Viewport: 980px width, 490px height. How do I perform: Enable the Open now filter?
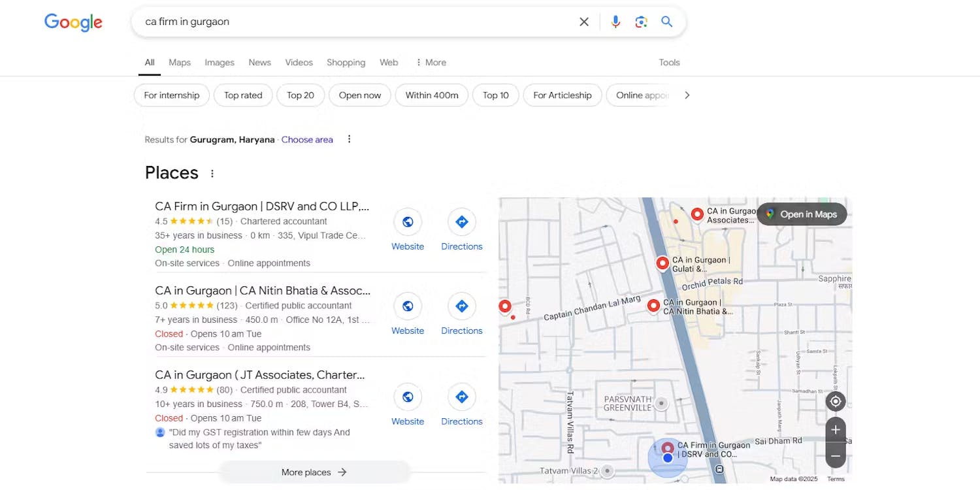[360, 95]
